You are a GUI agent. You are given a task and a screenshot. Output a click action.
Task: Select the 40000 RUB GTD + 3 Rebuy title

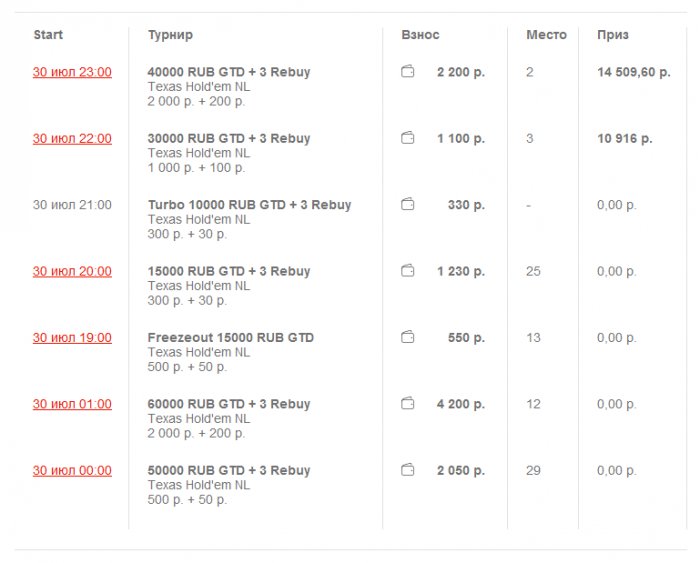229,72
